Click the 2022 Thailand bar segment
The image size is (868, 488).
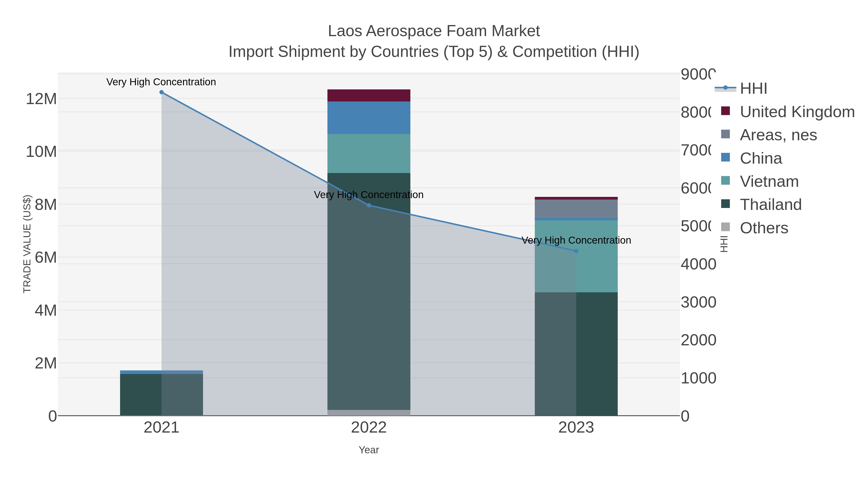point(369,291)
